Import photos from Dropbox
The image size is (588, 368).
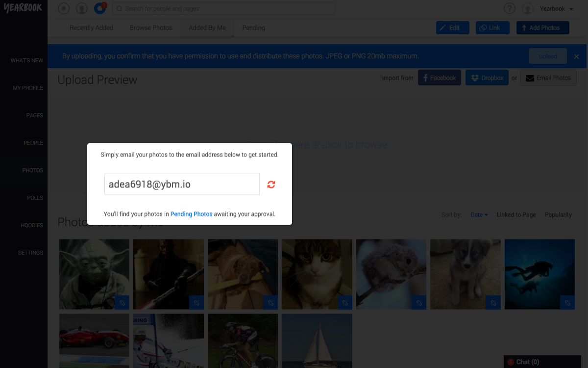(487, 78)
